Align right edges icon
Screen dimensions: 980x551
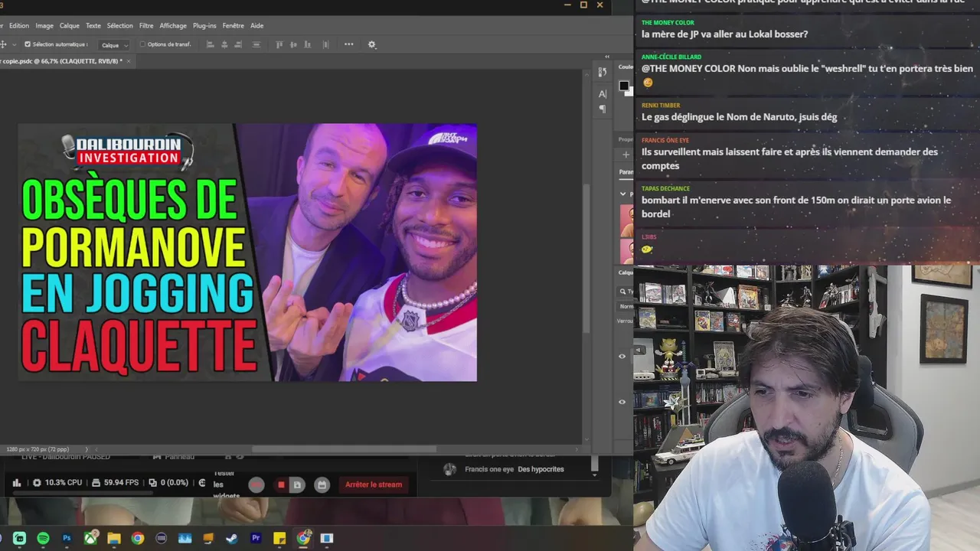(x=237, y=44)
